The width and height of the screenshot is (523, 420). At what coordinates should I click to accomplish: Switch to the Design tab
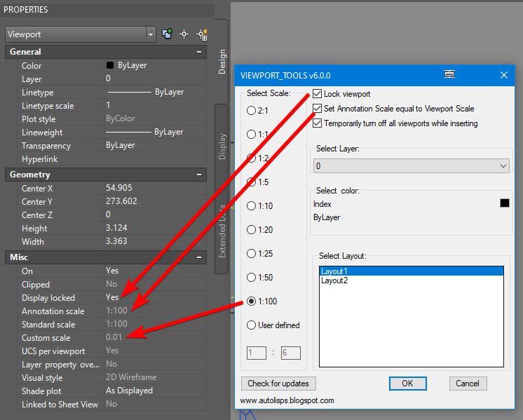[222, 62]
